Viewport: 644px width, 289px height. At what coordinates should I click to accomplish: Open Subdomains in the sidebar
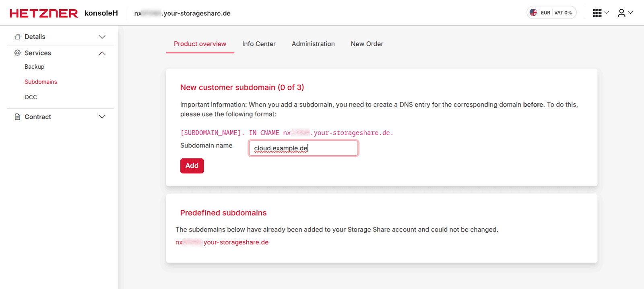pyautogui.click(x=41, y=82)
